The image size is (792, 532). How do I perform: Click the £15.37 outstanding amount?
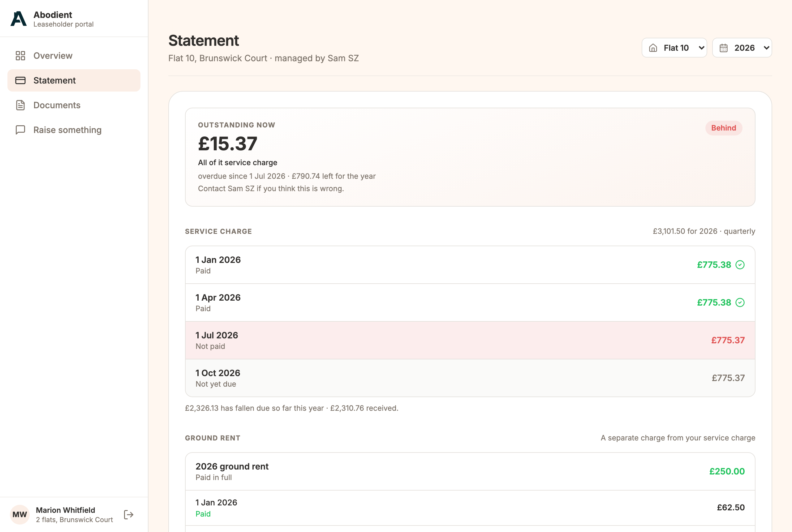[228, 144]
